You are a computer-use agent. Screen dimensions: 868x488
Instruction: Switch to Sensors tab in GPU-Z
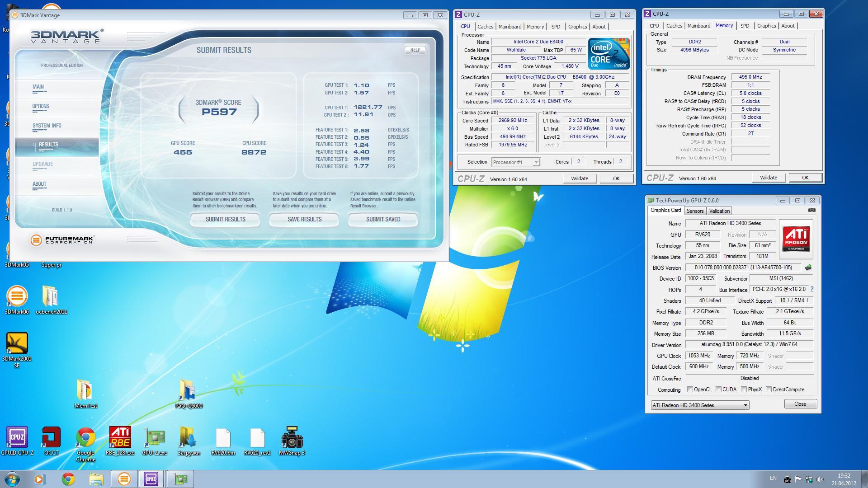coord(695,211)
